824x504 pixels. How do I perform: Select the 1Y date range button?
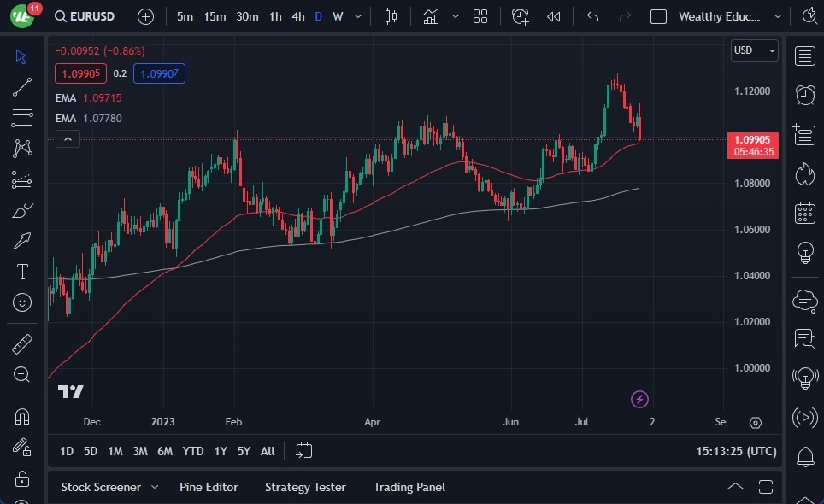tap(221, 451)
